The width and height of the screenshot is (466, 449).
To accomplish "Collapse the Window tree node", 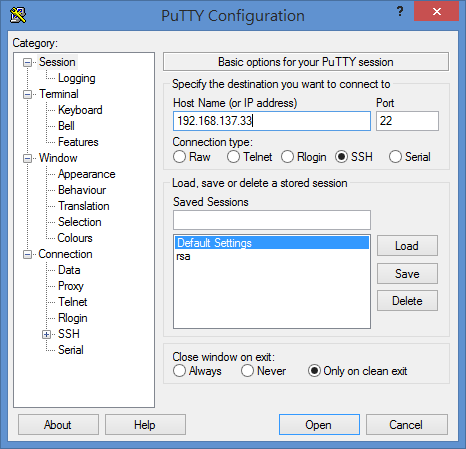I will point(27,159).
